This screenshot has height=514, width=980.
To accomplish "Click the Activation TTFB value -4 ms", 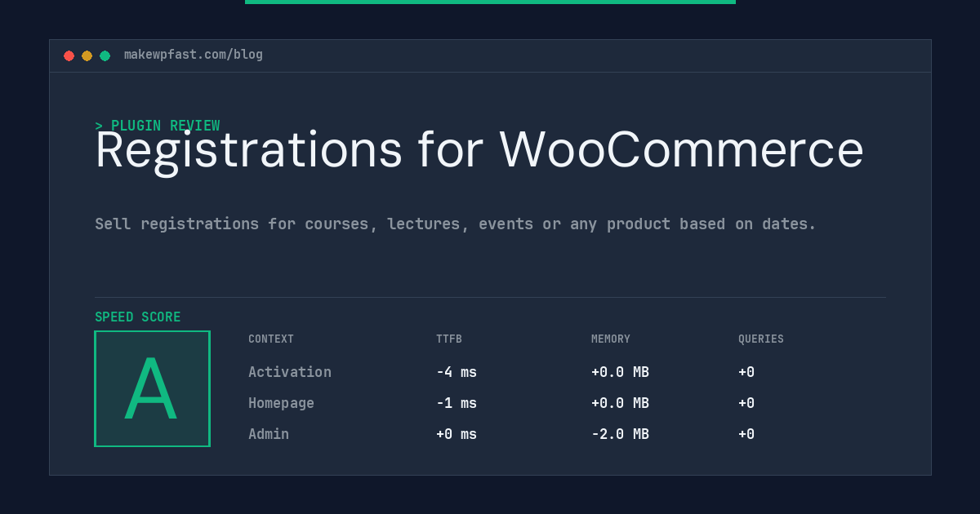I will coord(457,372).
